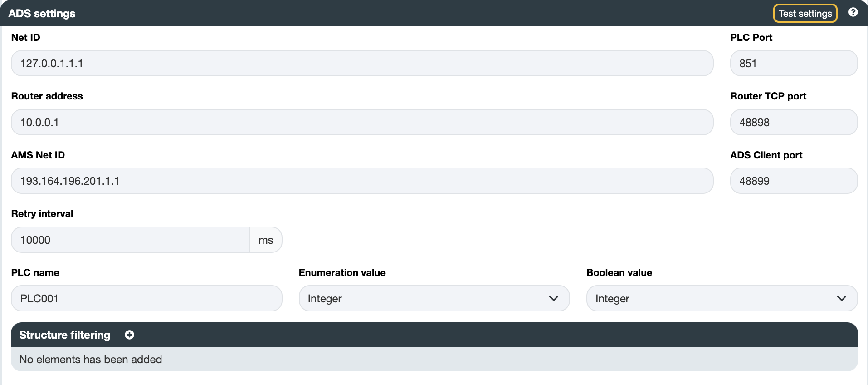Viewport: 868px width, 385px height.
Task: Click the Retry interval label
Action: 42,214
